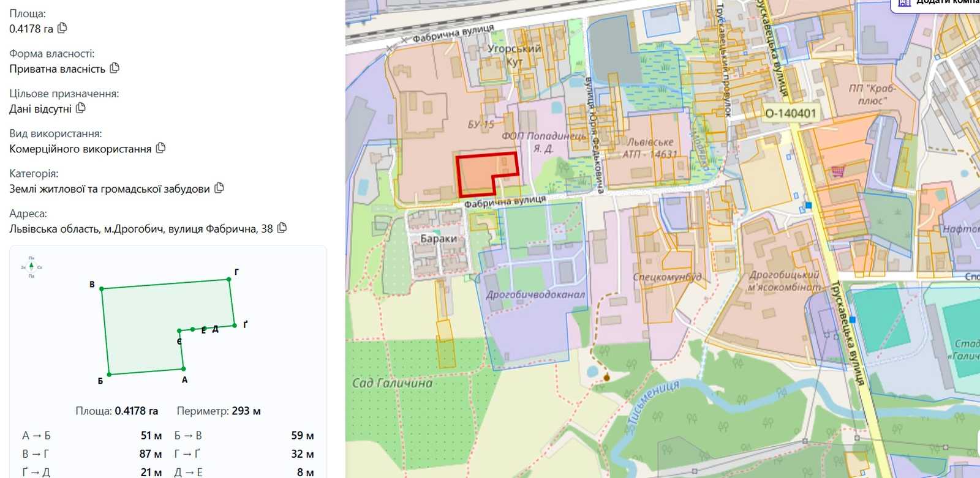Click the А → Б 51 м measurement

[92, 436]
